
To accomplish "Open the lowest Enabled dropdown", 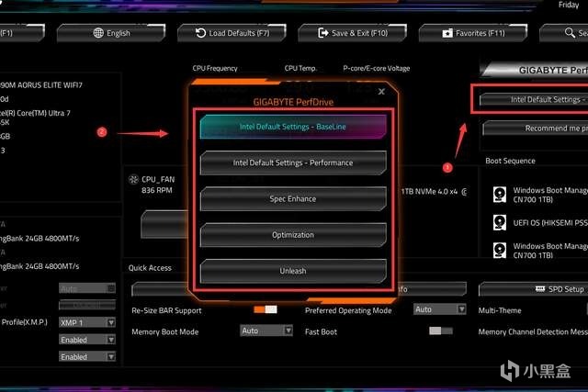I will tap(87, 356).
